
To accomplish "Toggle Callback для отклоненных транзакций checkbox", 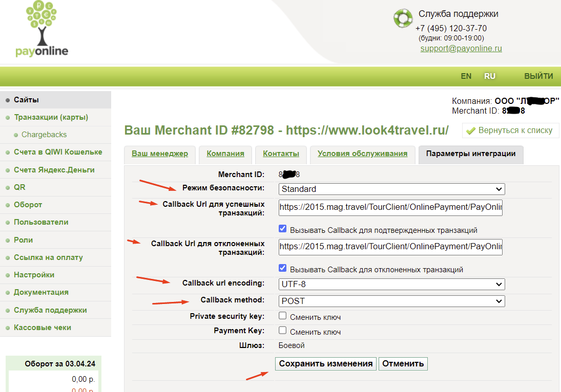I will [x=283, y=268].
